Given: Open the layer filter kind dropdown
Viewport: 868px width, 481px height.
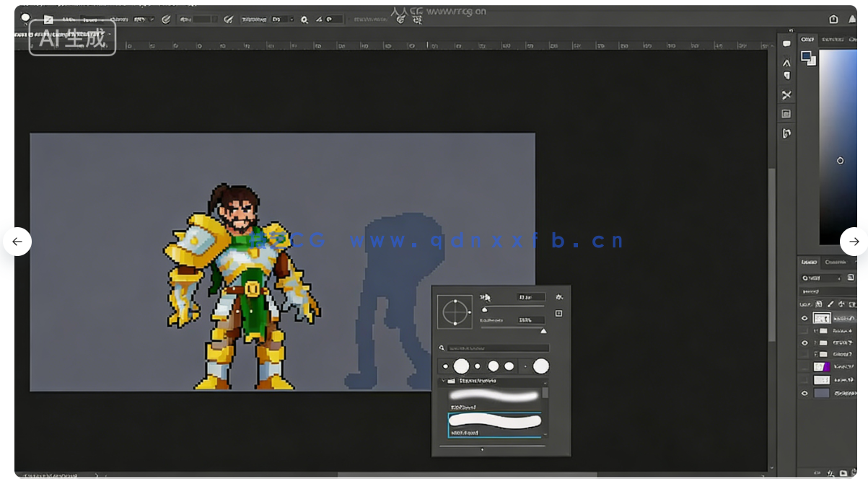Looking at the screenshot, I should [821, 278].
